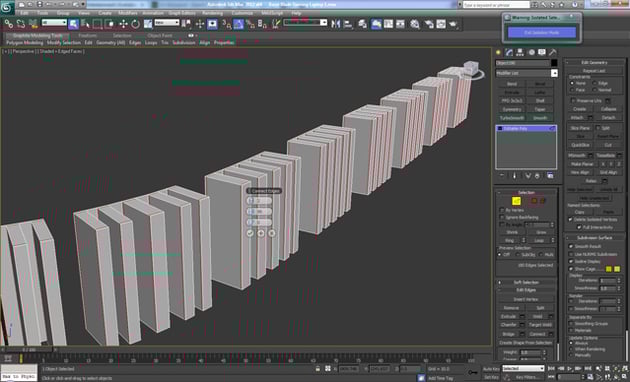Click Apply and Continue plus in caddy

click(x=261, y=233)
